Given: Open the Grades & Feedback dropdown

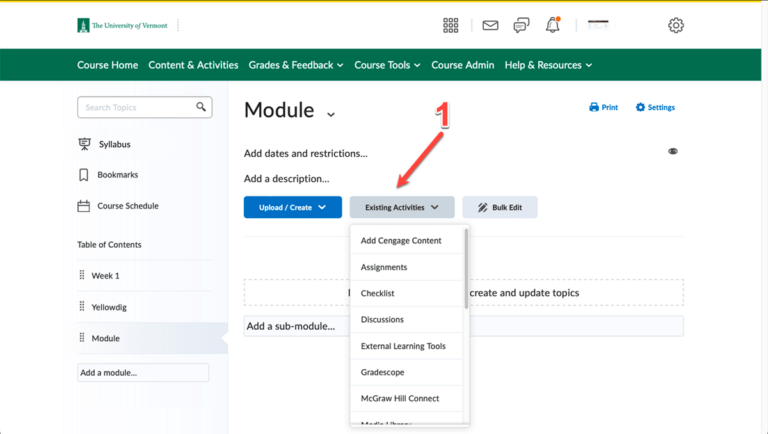Looking at the screenshot, I should (x=296, y=65).
